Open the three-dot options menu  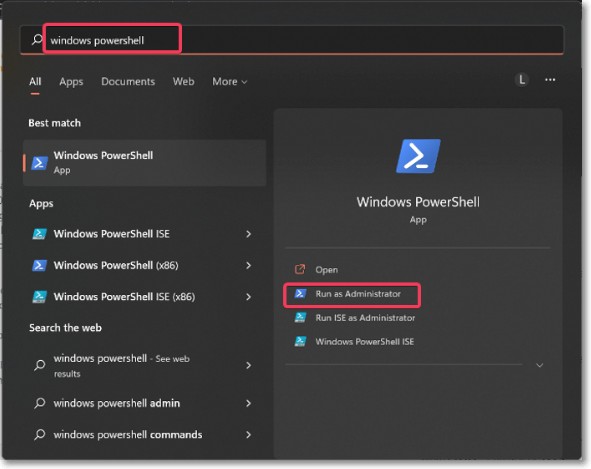point(550,80)
